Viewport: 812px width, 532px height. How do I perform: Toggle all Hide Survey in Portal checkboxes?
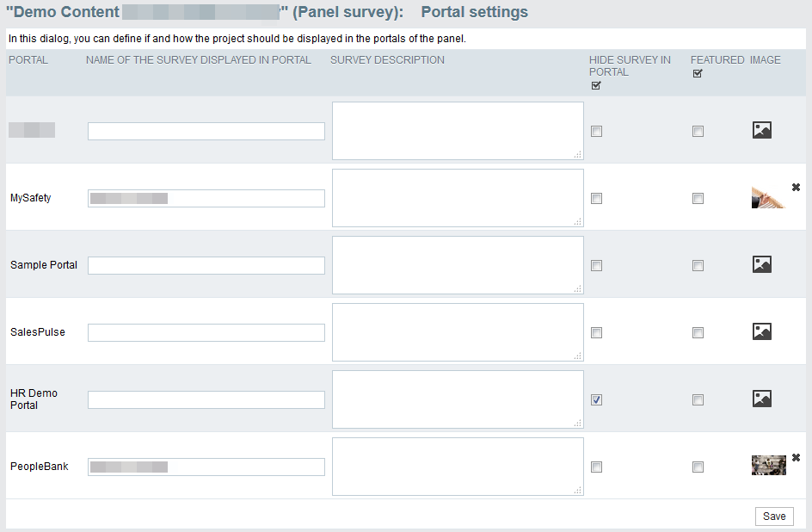click(x=596, y=85)
